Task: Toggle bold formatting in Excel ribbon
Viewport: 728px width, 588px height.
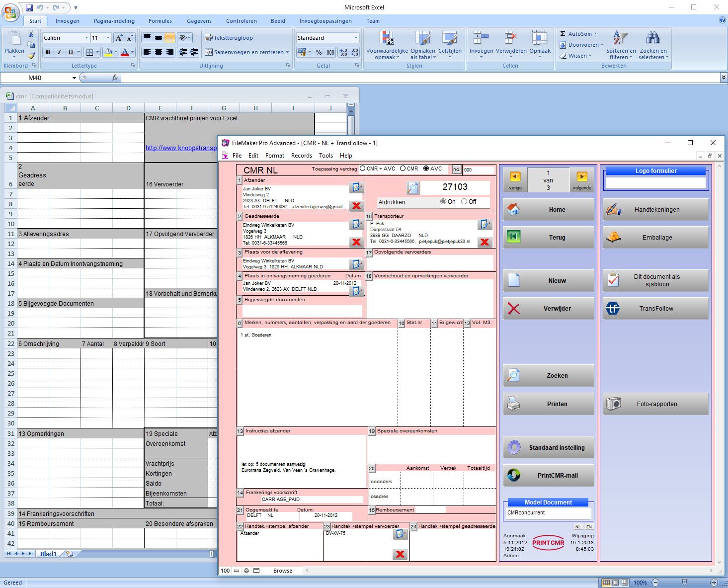Action: [x=48, y=52]
